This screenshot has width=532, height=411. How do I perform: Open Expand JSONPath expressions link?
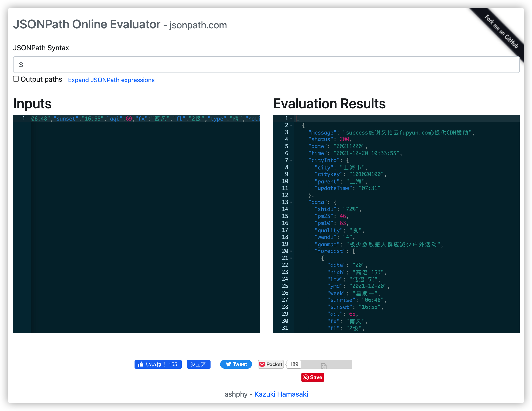point(111,80)
